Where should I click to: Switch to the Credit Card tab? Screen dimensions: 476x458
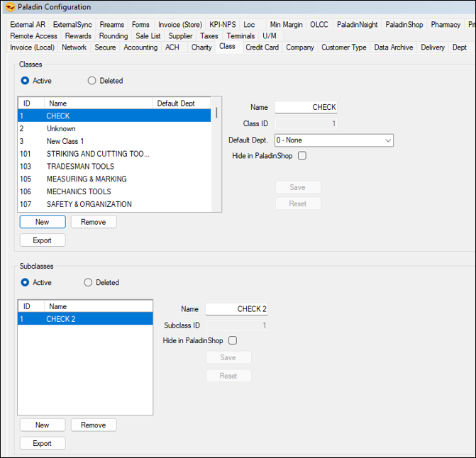pos(262,48)
